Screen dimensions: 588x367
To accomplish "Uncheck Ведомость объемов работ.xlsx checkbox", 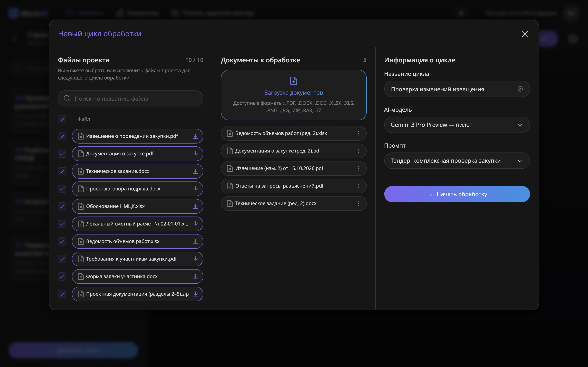I will [62, 241].
